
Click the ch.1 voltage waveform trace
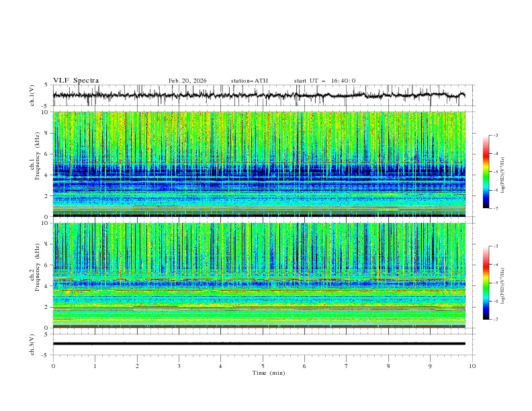pyautogui.click(x=259, y=95)
